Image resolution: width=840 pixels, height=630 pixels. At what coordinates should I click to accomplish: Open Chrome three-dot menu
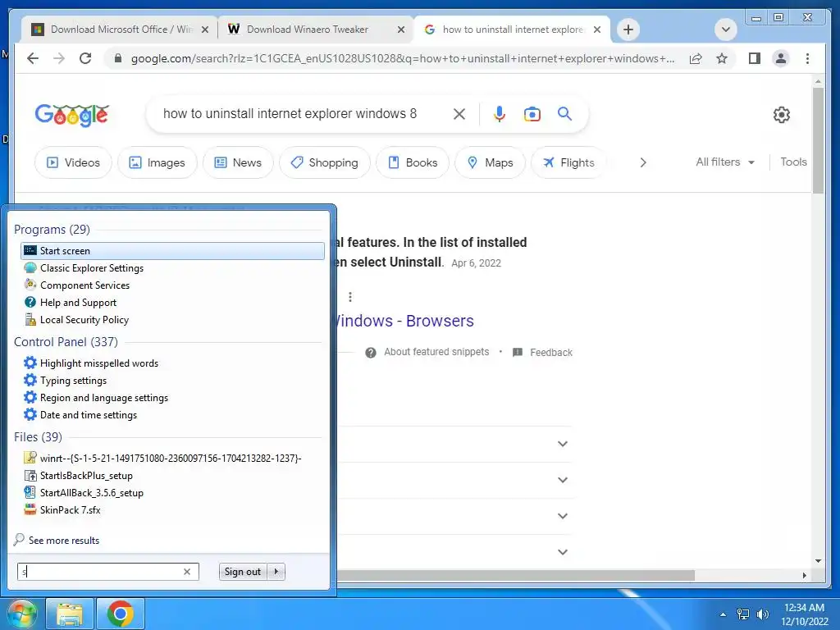point(807,58)
